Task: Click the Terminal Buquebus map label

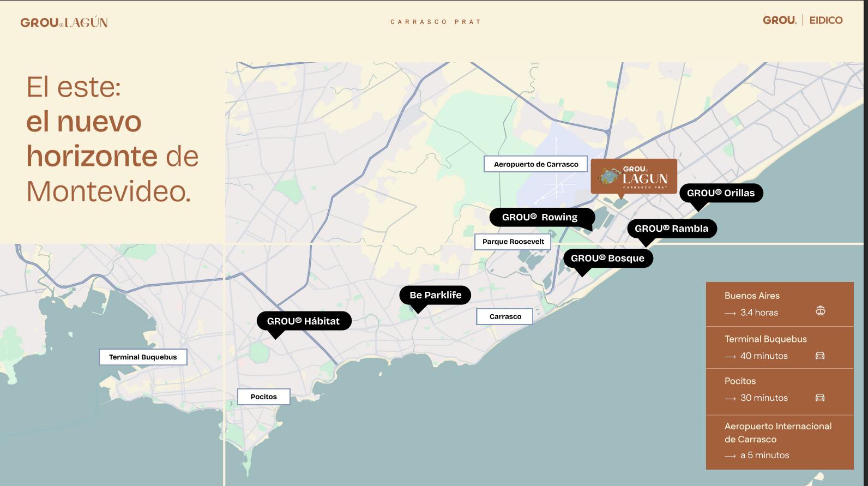Action: coord(143,357)
